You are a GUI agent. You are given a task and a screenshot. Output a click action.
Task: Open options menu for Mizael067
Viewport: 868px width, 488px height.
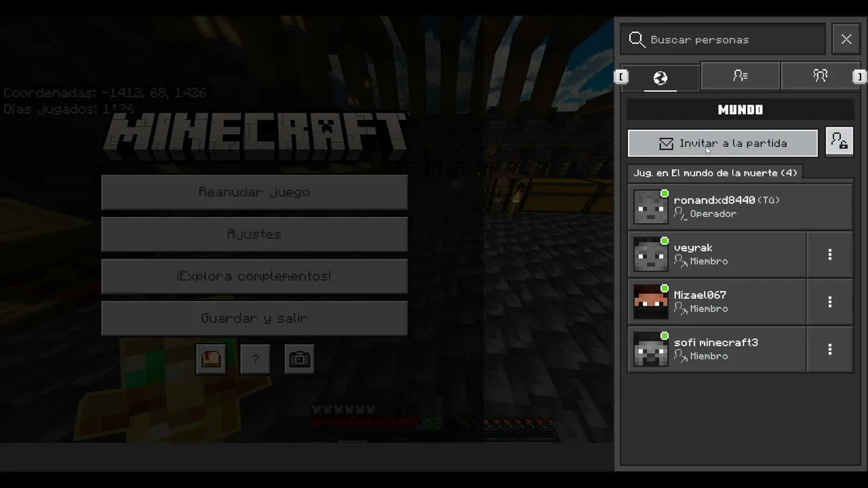click(x=829, y=302)
